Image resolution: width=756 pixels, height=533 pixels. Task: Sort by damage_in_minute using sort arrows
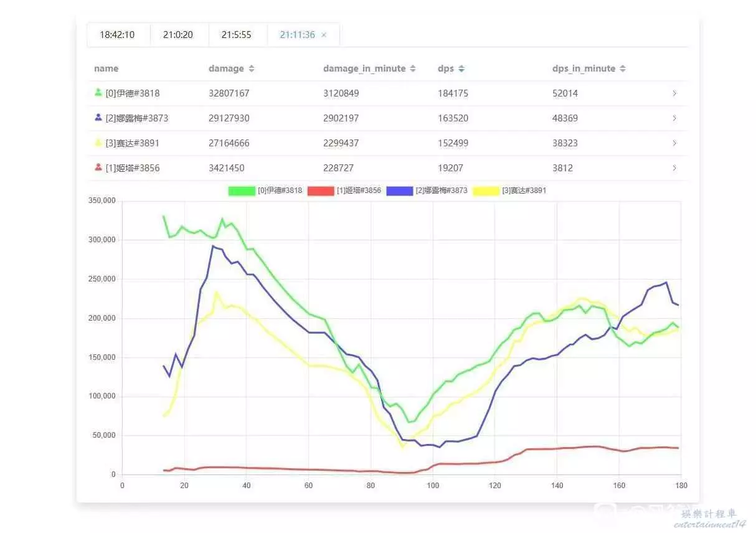[412, 68]
